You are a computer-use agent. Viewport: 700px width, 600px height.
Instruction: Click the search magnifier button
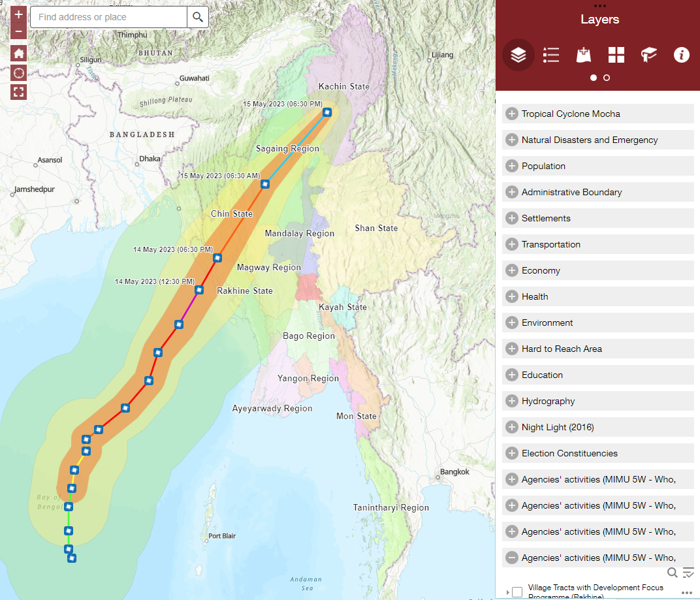pyautogui.click(x=198, y=17)
